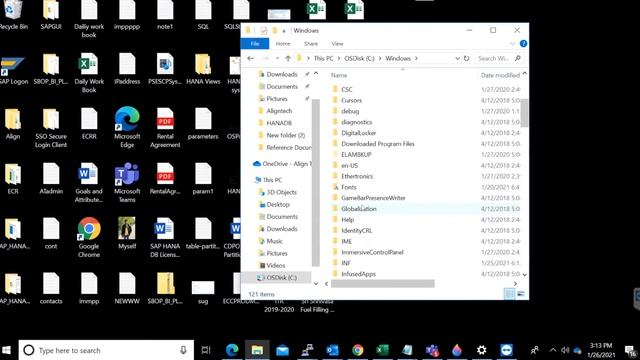Switch to large icons view button in Explorer
This screenshot has width=640, height=360.
tap(521, 294)
